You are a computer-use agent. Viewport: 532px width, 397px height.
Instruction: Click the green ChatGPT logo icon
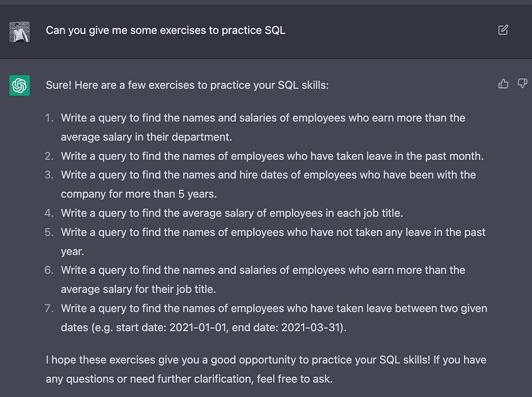pyautogui.click(x=20, y=85)
